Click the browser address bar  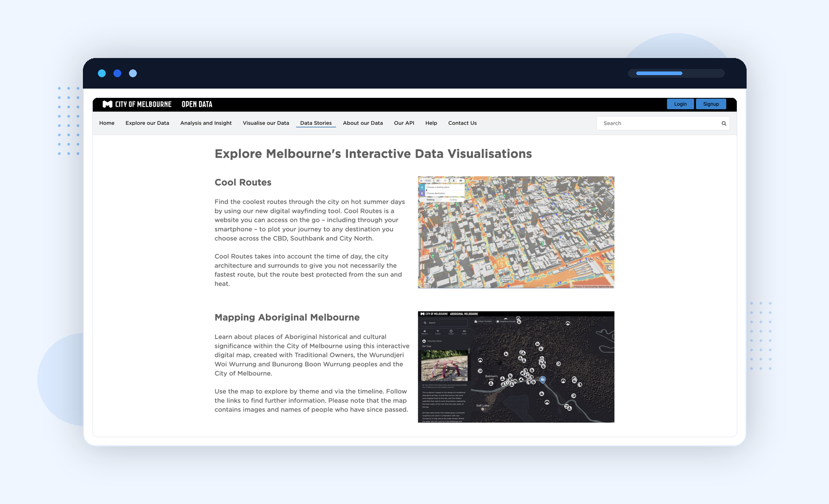[x=676, y=74]
